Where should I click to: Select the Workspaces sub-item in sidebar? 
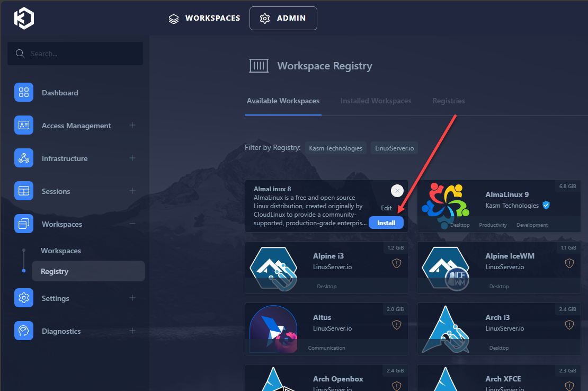[61, 251]
